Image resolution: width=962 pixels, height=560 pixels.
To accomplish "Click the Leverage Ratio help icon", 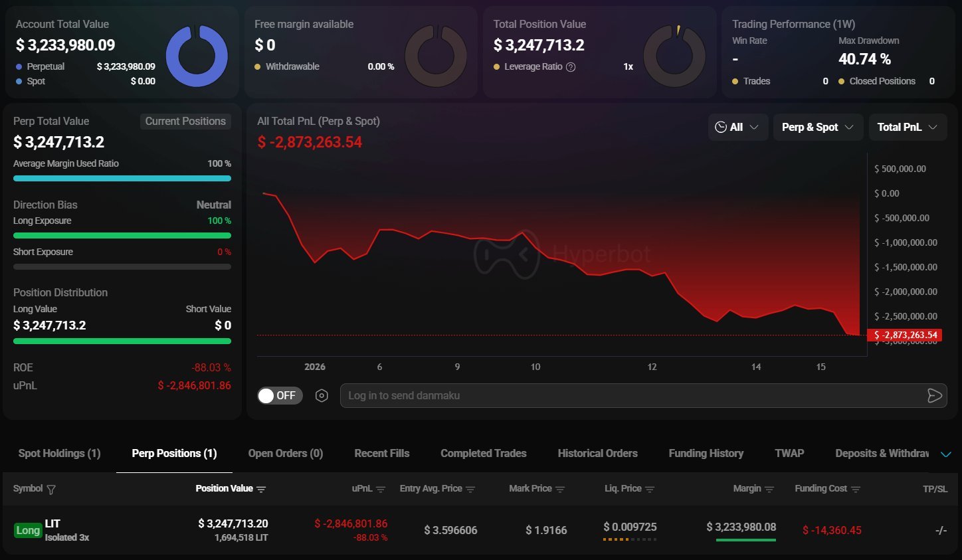I will [x=570, y=67].
